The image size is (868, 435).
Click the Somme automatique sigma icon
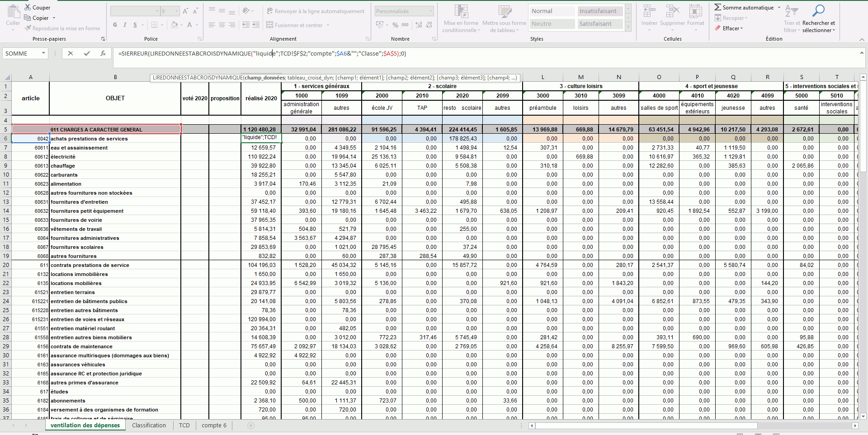coord(717,7)
